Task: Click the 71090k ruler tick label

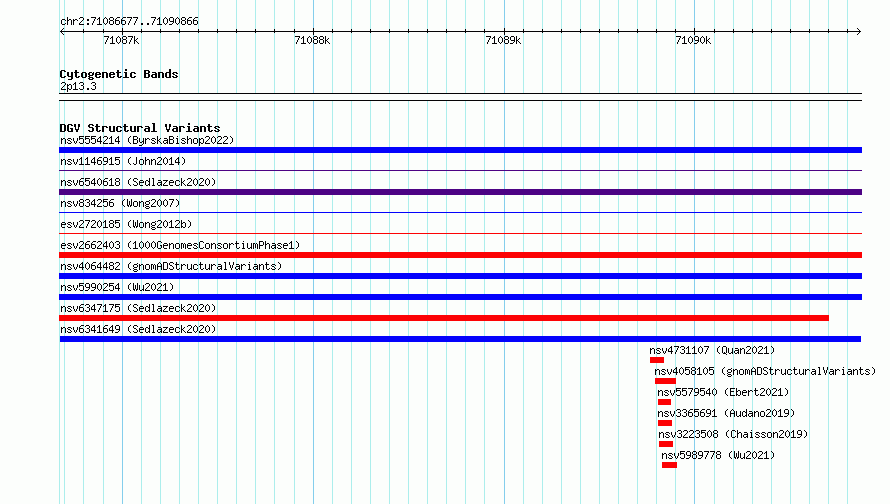Action: click(693, 40)
